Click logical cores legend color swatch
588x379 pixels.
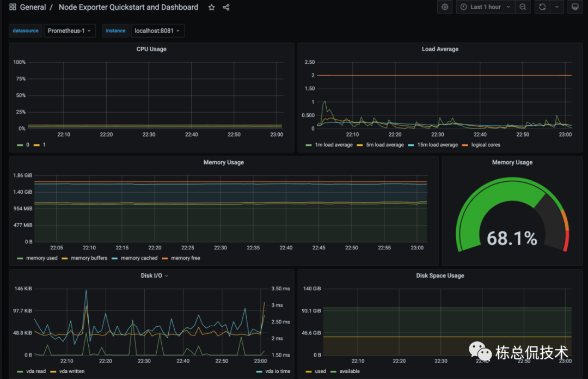(x=465, y=145)
